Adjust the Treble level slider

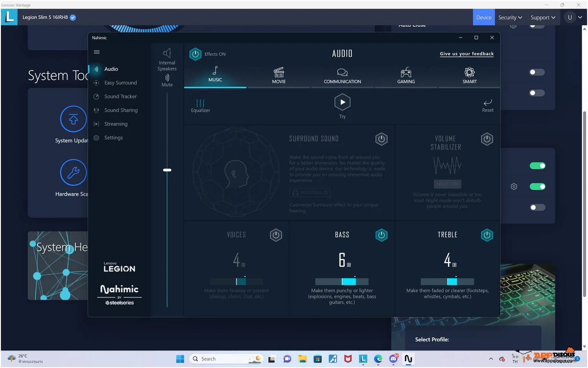447,281
